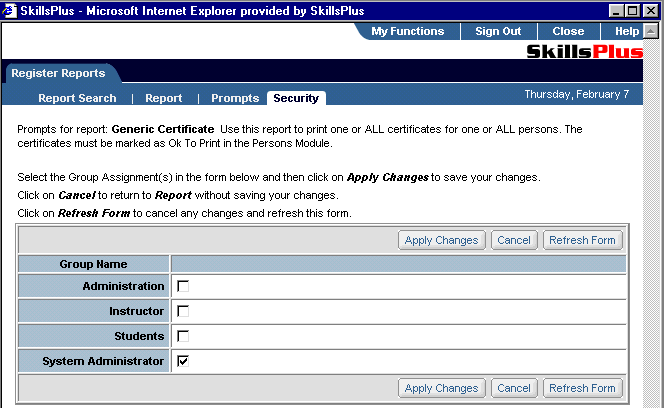The width and height of the screenshot is (664, 408).
Task: Minimize the SkillsPlus browser window
Action: (x=616, y=11)
